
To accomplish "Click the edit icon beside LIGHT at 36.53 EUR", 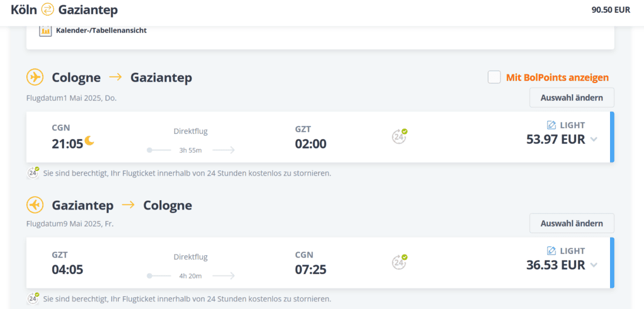I will click(x=551, y=251).
